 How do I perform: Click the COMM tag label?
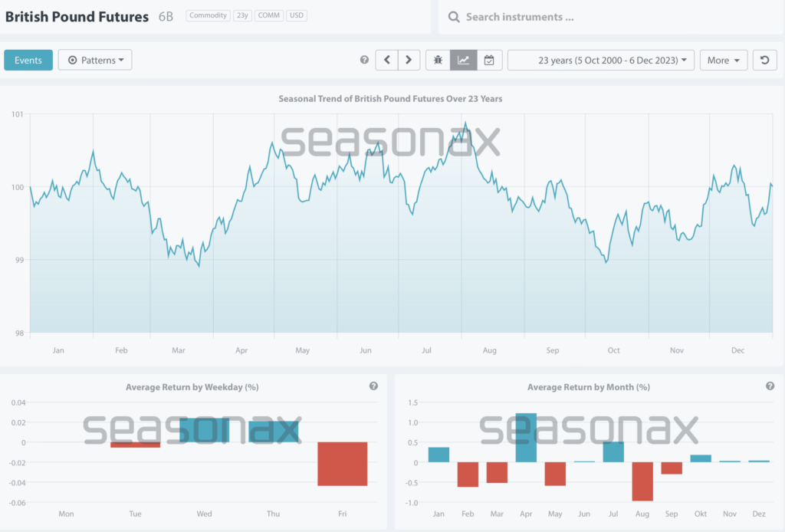[268, 16]
